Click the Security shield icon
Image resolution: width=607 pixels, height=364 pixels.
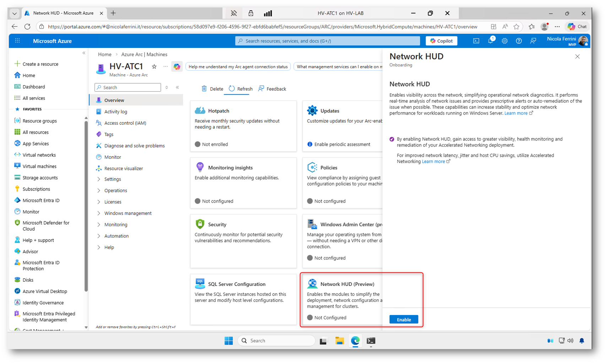pos(200,224)
